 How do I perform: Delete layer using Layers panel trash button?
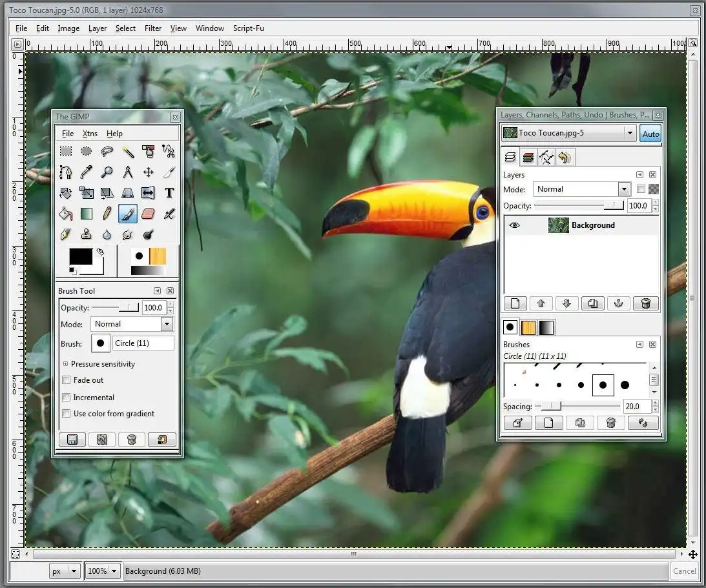645,303
